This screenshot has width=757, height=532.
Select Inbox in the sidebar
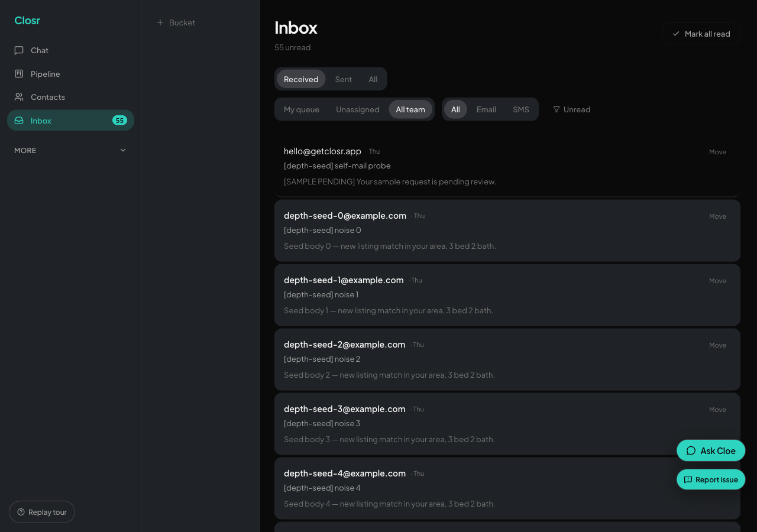[x=70, y=120]
